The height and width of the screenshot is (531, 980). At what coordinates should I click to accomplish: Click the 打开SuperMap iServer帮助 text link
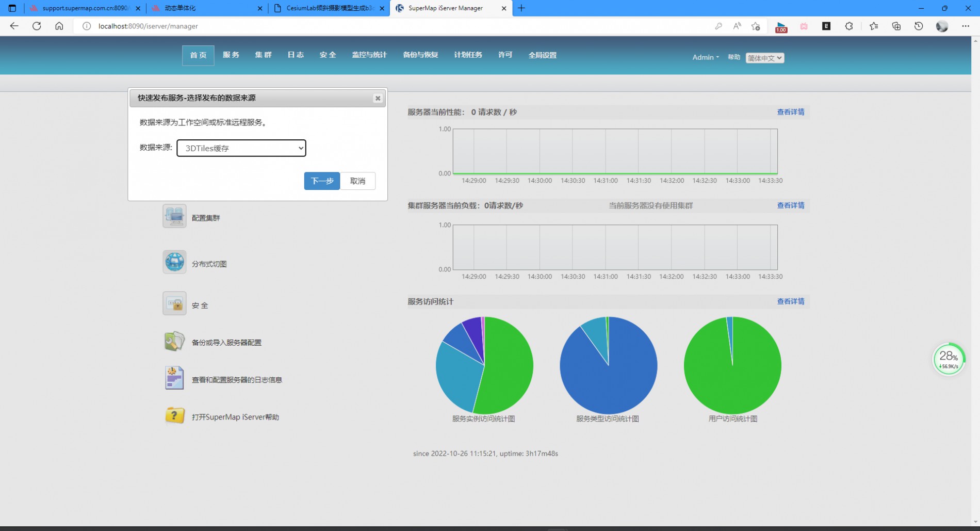coord(235,417)
